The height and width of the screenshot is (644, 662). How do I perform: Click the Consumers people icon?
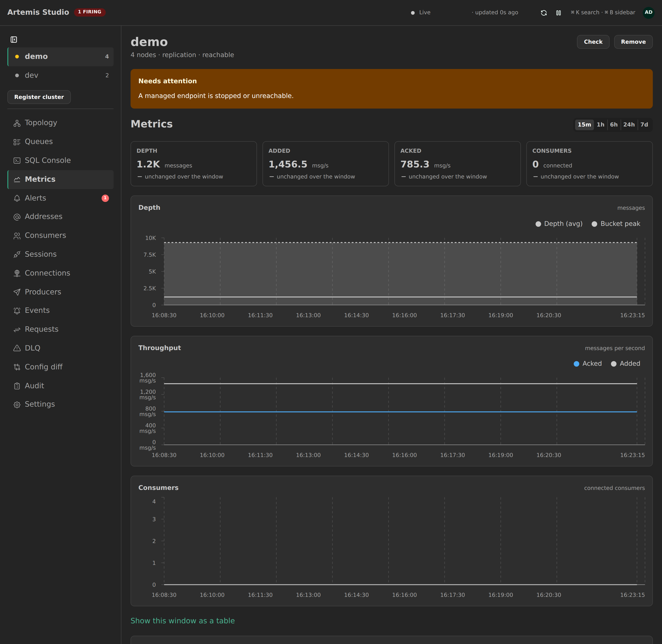point(17,236)
